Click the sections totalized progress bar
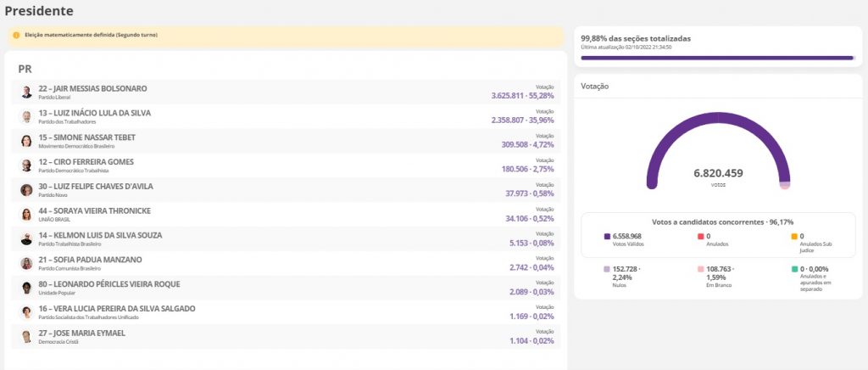868x370 pixels. pos(717,59)
